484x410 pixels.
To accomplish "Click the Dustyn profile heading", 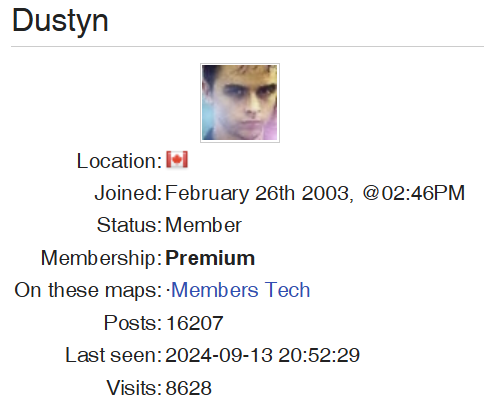I will [60, 21].
